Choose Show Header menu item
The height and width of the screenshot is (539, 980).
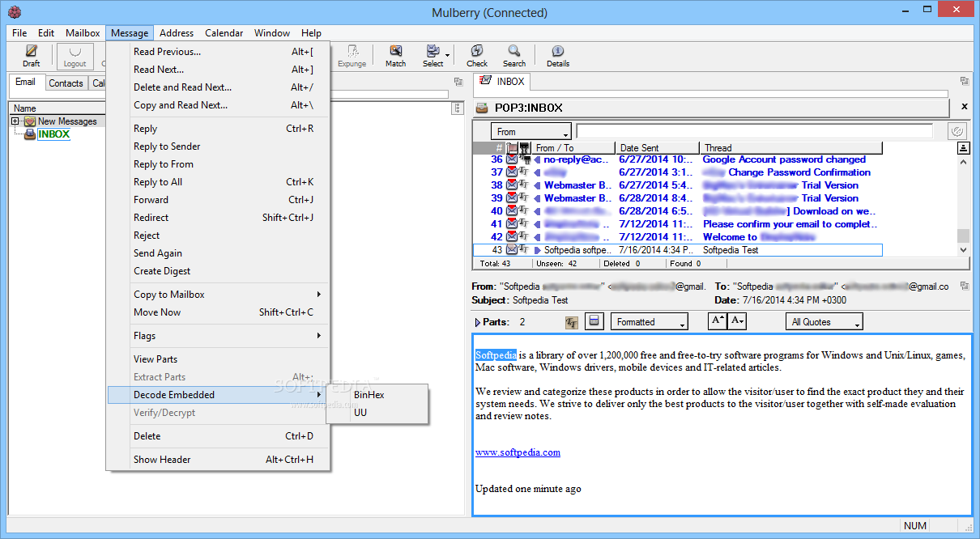(x=219, y=460)
